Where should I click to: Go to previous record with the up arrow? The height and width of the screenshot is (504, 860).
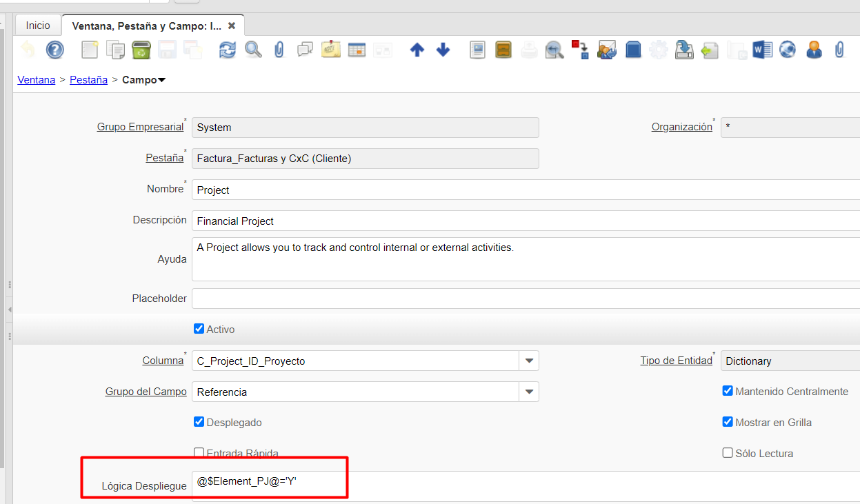pos(417,50)
